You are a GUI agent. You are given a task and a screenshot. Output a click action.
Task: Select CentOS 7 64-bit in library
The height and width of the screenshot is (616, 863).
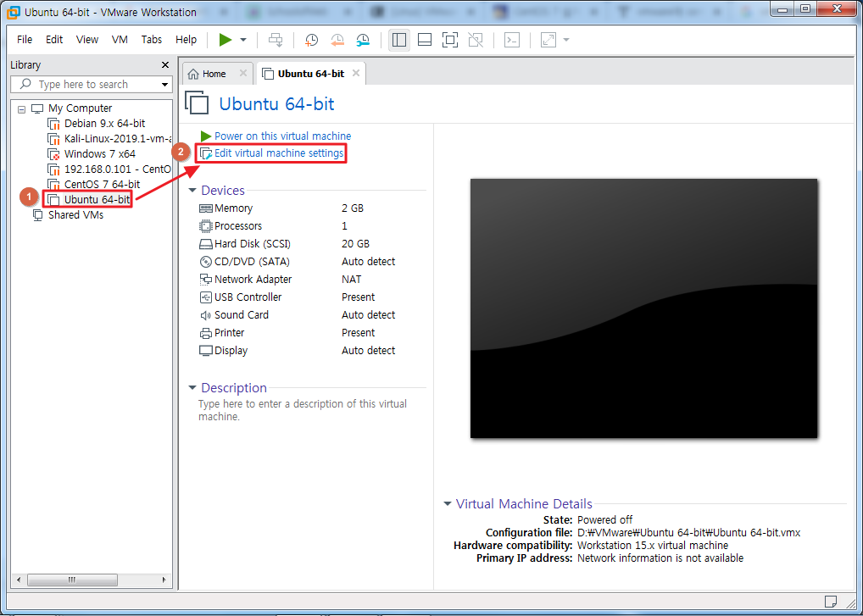[x=94, y=184]
